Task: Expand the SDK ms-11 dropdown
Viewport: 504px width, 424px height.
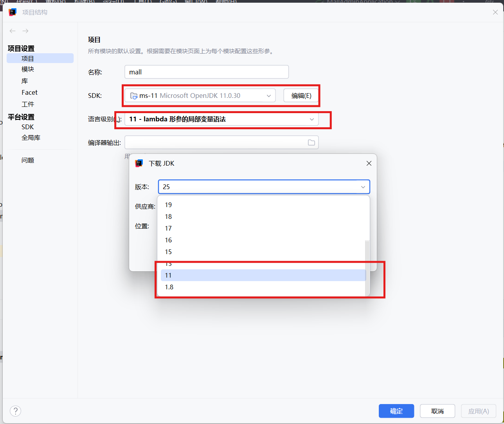Action: [x=268, y=96]
